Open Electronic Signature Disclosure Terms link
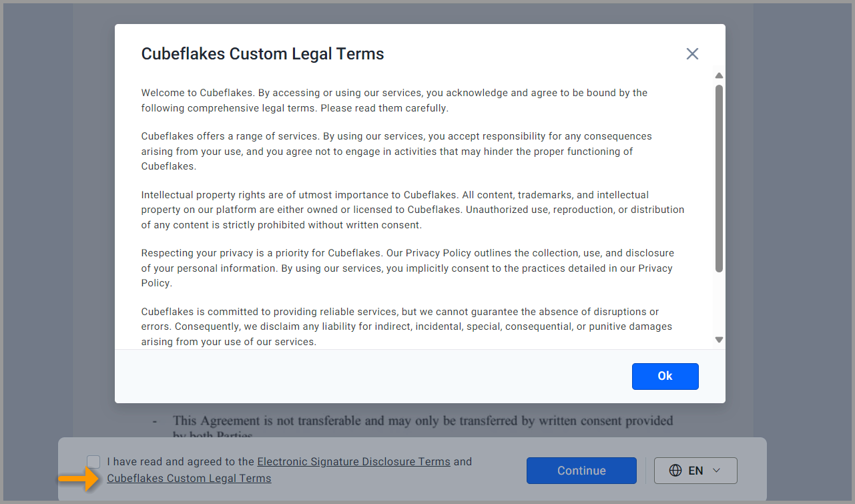This screenshot has height=504, width=855. tap(354, 461)
